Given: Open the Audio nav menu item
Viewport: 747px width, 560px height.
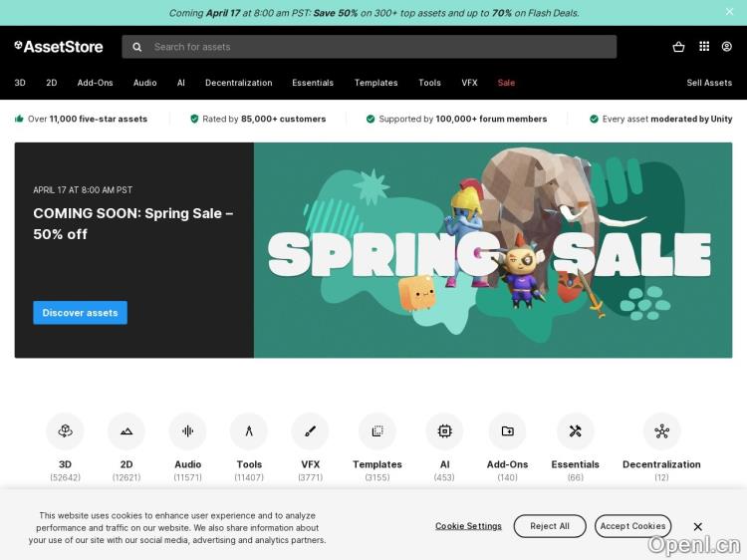Looking at the screenshot, I should 144,83.
